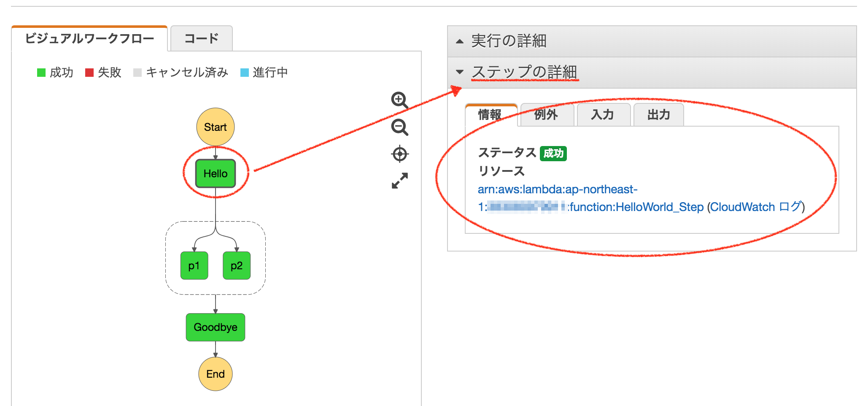Click the green 成功 legend swatch
Viewport: 868px width, 406px height.
pos(41,72)
